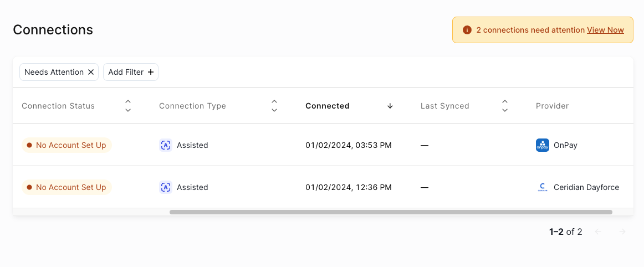
Task: Click the Ceridian Dayforce logo icon
Action: [543, 187]
